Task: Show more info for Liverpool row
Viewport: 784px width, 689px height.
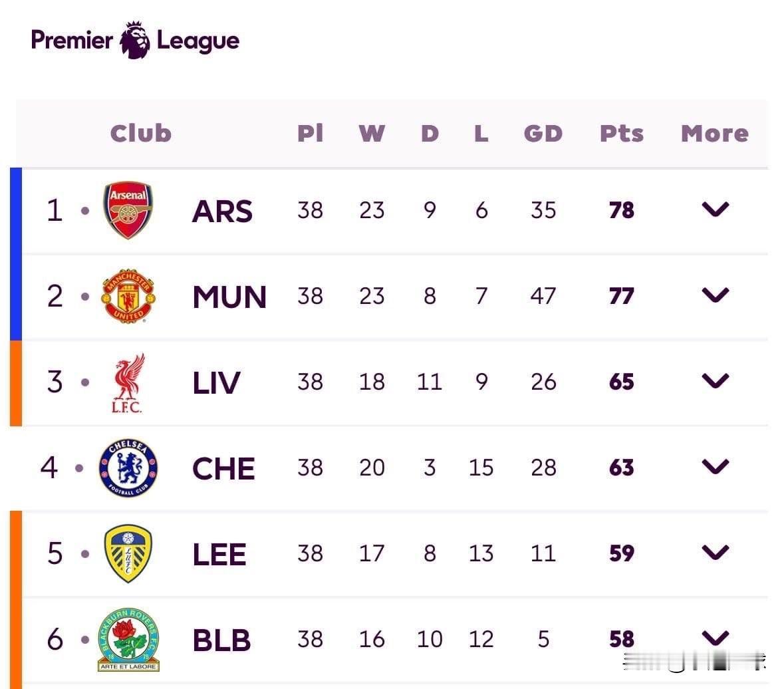Action: 715,381
